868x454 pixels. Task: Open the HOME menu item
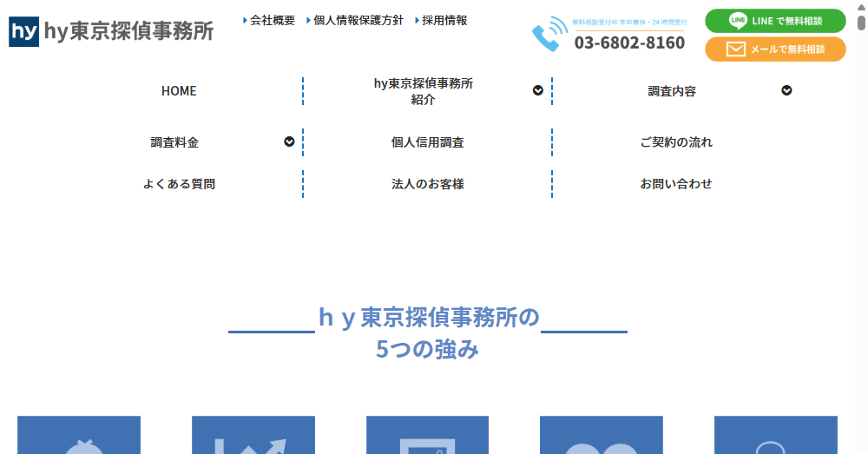[x=179, y=91]
